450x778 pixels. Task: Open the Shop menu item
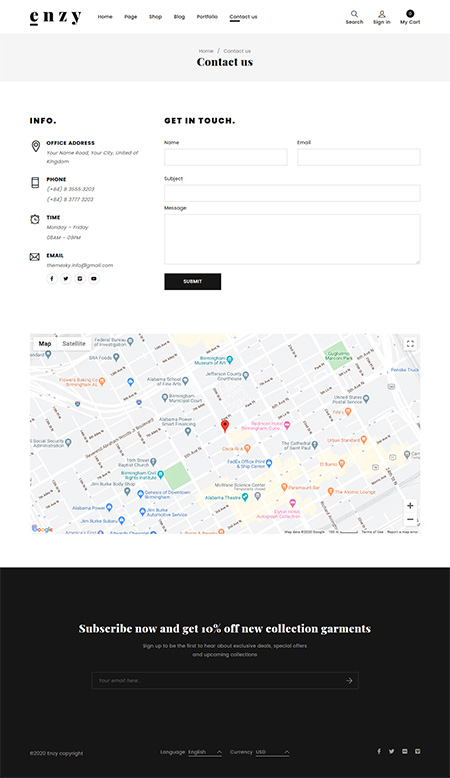[x=155, y=17]
